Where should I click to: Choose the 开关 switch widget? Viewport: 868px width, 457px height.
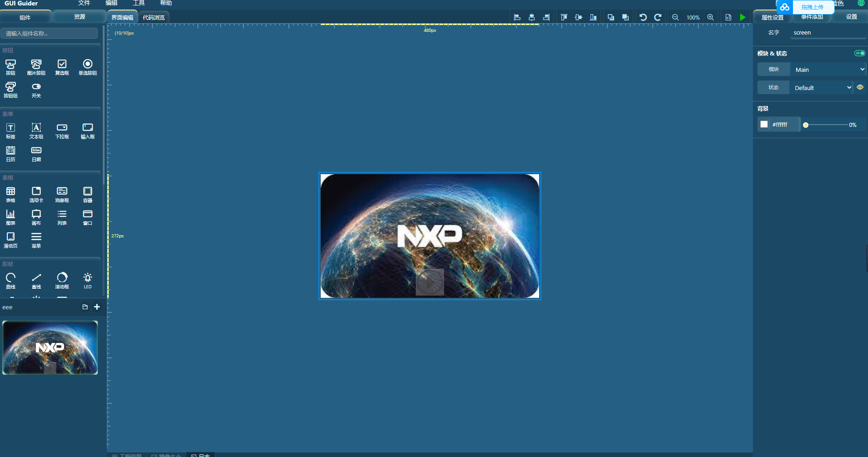[x=36, y=90]
